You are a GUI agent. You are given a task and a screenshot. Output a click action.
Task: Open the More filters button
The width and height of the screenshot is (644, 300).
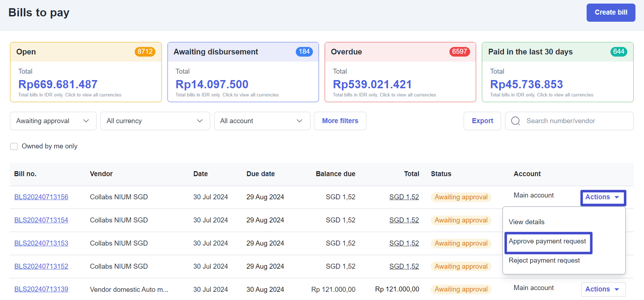(x=340, y=121)
